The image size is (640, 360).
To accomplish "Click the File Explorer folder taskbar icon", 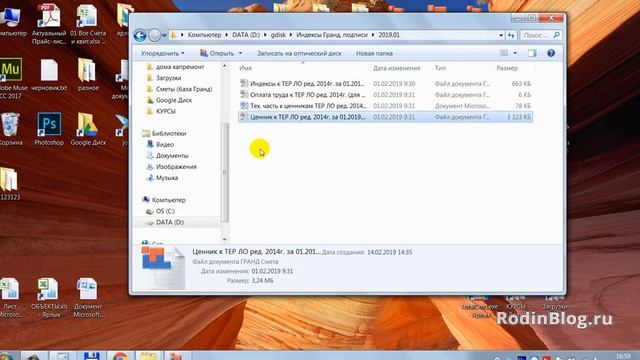I will click(x=149, y=356).
